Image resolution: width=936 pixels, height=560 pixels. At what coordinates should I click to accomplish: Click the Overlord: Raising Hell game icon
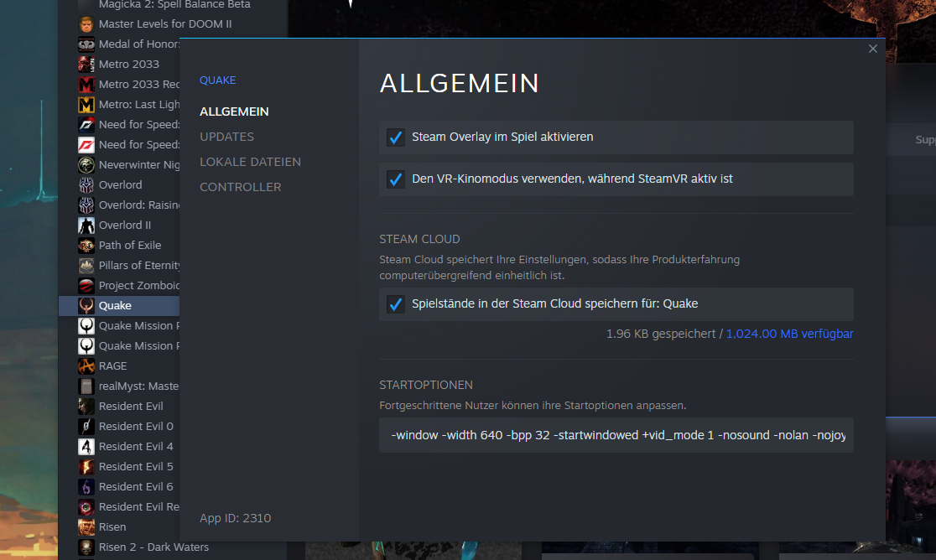[x=86, y=205]
